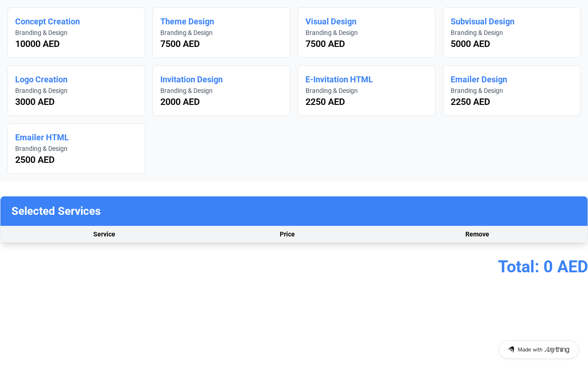Select the Emailer Design card
This screenshot has width=588, height=368.
pyautogui.click(x=512, y=91)
